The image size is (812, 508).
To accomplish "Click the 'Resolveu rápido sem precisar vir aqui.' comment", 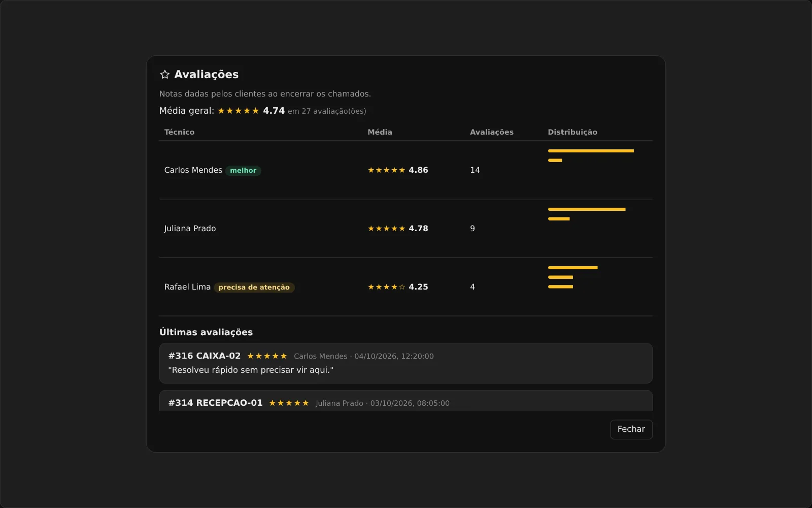I will point(251,370).
